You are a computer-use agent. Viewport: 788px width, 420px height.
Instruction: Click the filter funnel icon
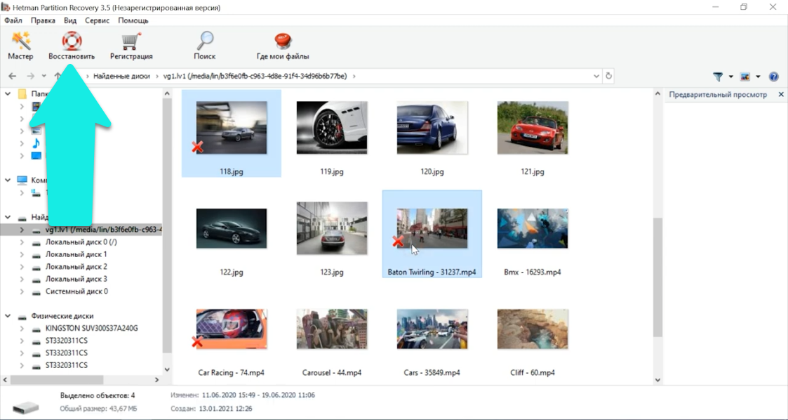pyautogui.click(x=718, y=76)
